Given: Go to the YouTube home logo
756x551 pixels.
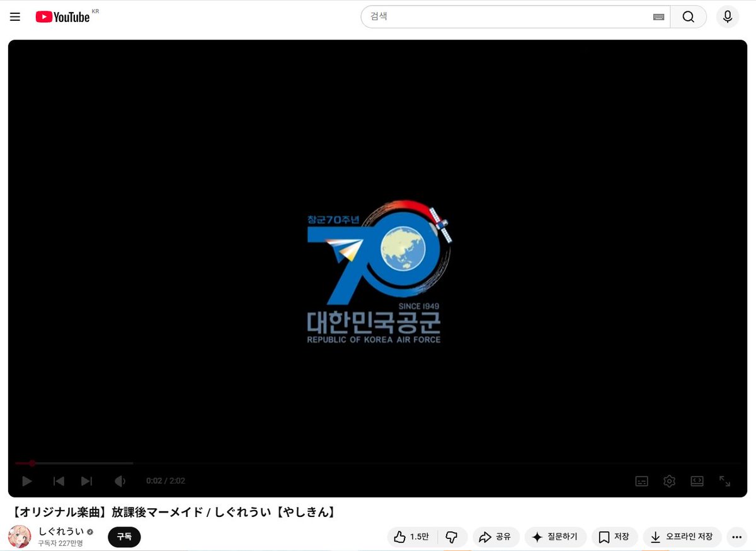Looking at the screenshot, I should click(x=62, y=17).
